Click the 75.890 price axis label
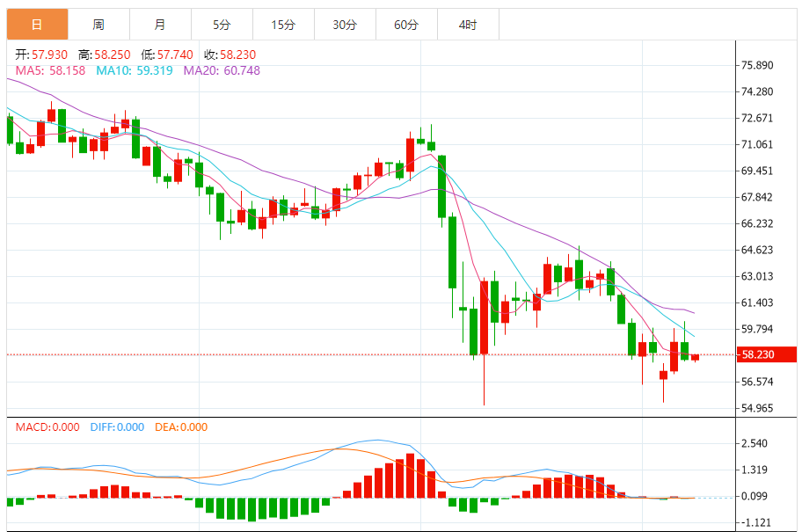Viewport: 802px width, 532px height. (757, 65)
